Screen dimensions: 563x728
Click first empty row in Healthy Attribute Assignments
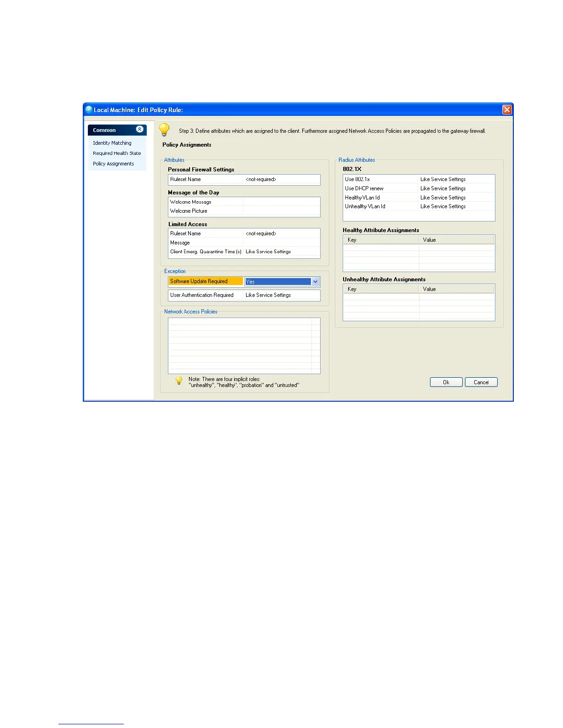[419, 247]
